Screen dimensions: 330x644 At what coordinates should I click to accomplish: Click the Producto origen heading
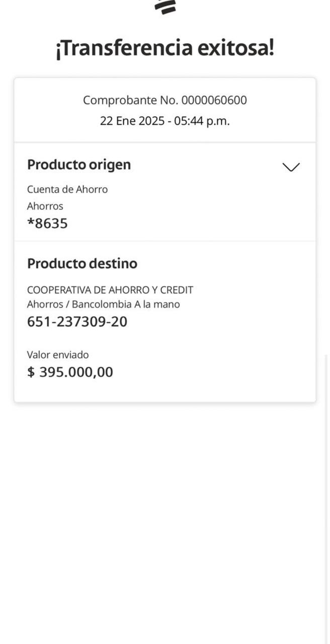pos(79,165)
